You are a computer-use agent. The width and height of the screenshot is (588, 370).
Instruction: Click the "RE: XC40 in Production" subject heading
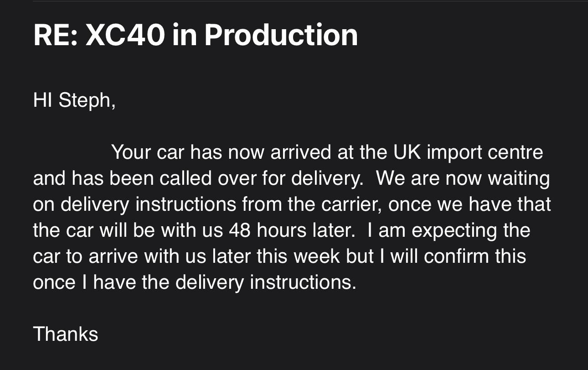pos(195,35)
